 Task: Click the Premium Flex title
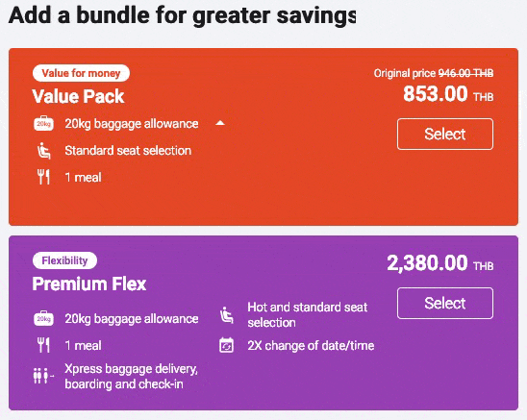(x=89, y=284)
